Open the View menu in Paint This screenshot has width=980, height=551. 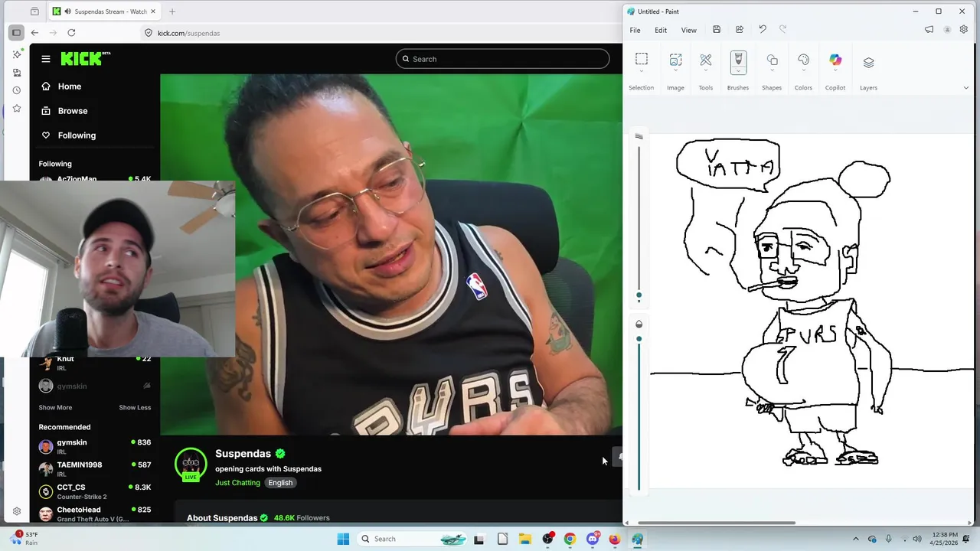689,30
